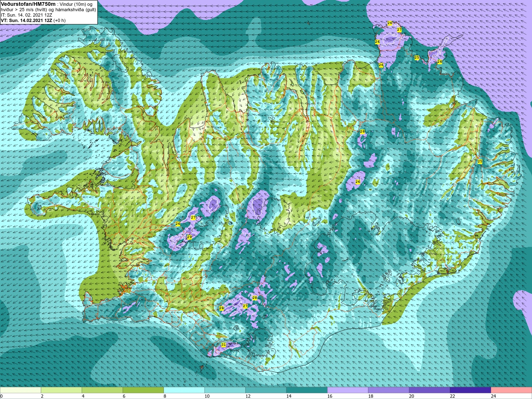
Task: Click the legend scale tick label 20
Action: click(x=412, y=396)
